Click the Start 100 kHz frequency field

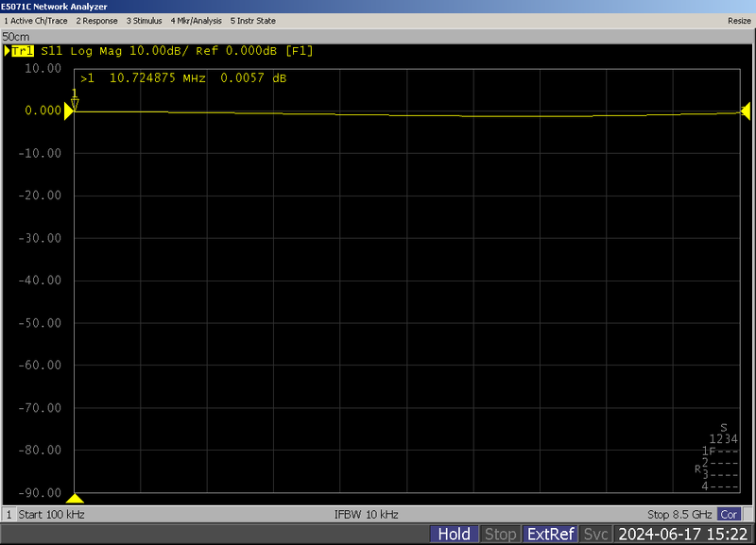[x=52, y=515]
